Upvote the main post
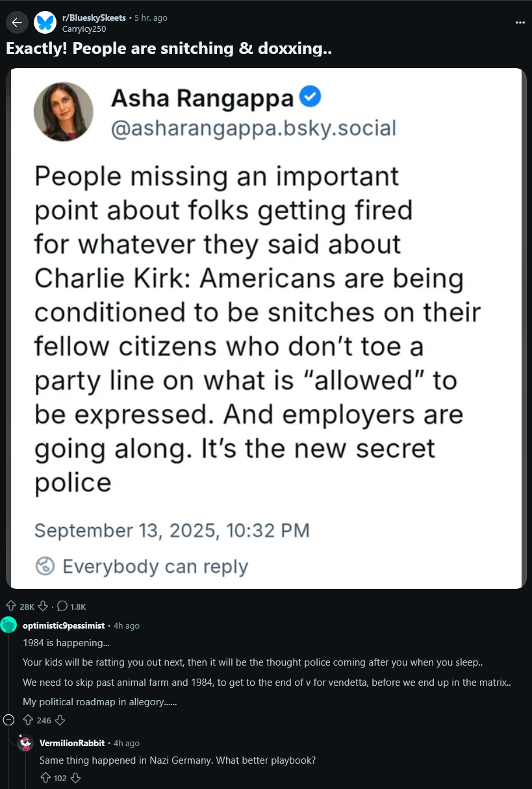This screenshot has height=789, width=532. click(10, 607)
